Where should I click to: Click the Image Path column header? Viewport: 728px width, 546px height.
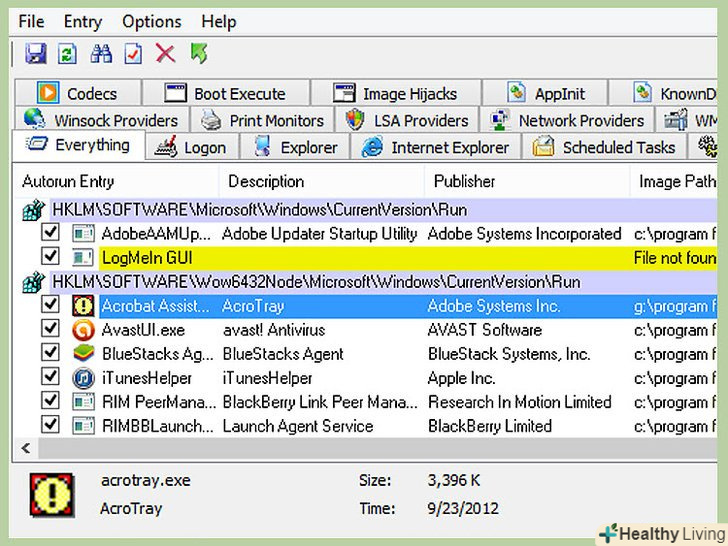coord(674,181)
